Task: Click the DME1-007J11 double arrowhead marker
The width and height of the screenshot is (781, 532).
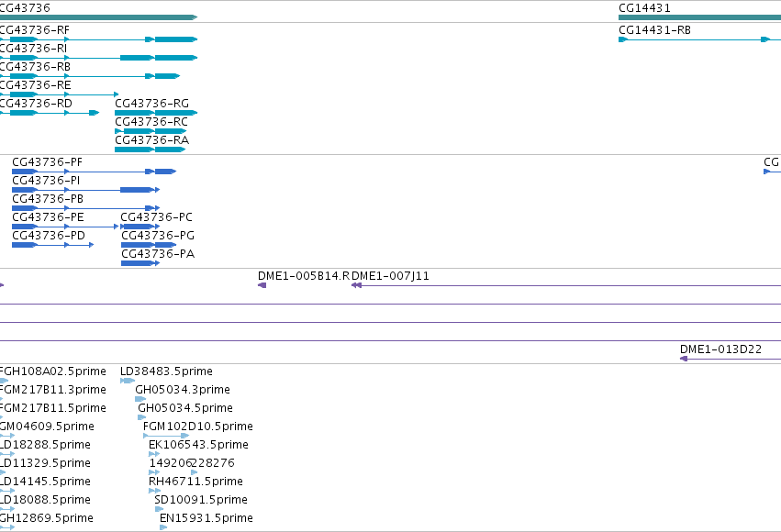Action: (356, 285)
